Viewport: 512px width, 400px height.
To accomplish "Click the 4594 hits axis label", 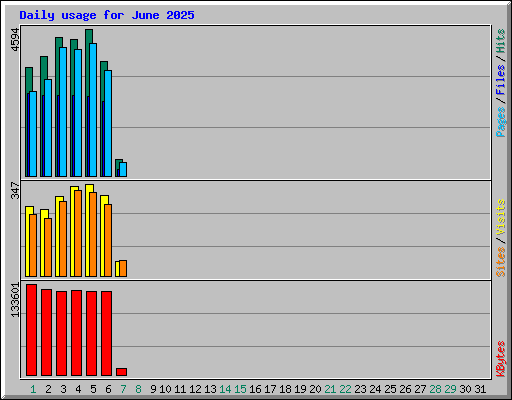I will coord(15,40).
